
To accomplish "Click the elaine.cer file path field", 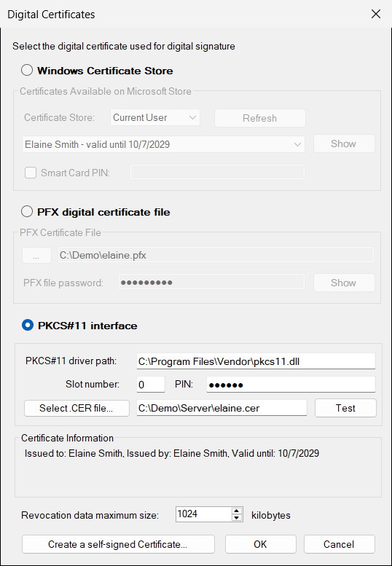I will coord(222,408).
